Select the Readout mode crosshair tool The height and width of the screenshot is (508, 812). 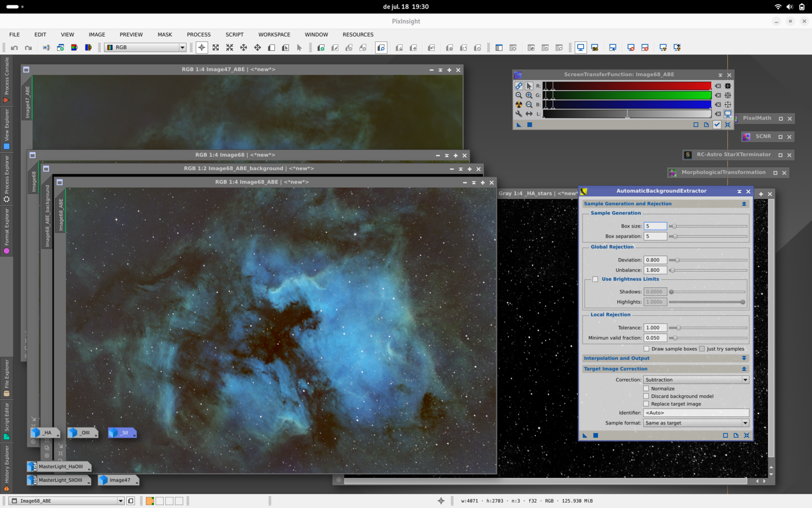[202, 48]
